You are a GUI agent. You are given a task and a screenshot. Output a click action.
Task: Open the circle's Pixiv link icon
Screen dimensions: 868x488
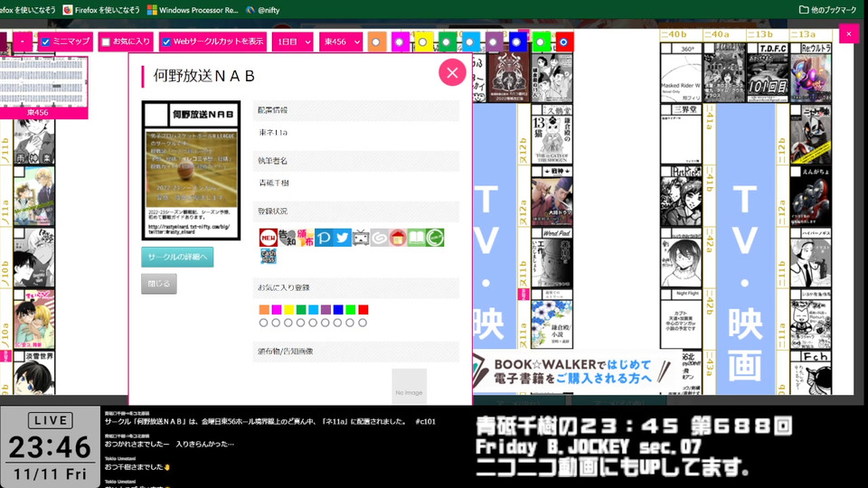point(324,238)
